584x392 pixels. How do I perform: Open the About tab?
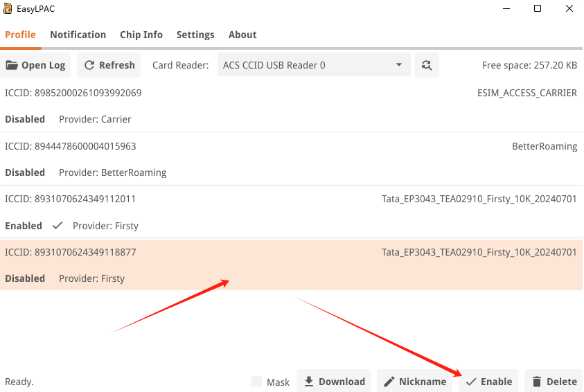pyautogui.click(x=242, y=35)
